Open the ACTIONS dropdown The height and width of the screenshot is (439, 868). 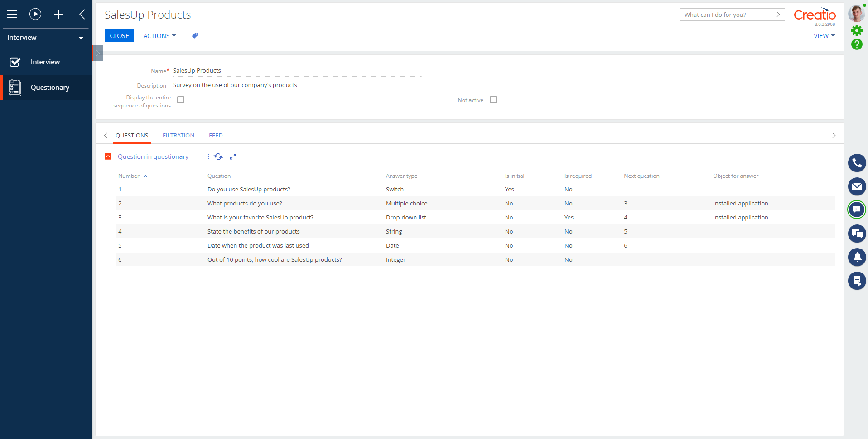159,35
